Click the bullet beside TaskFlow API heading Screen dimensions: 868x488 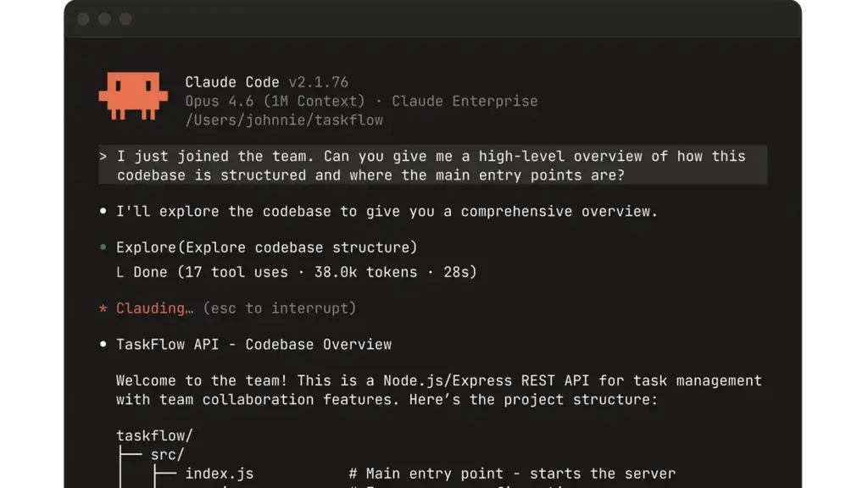click(x=103, y=345)
